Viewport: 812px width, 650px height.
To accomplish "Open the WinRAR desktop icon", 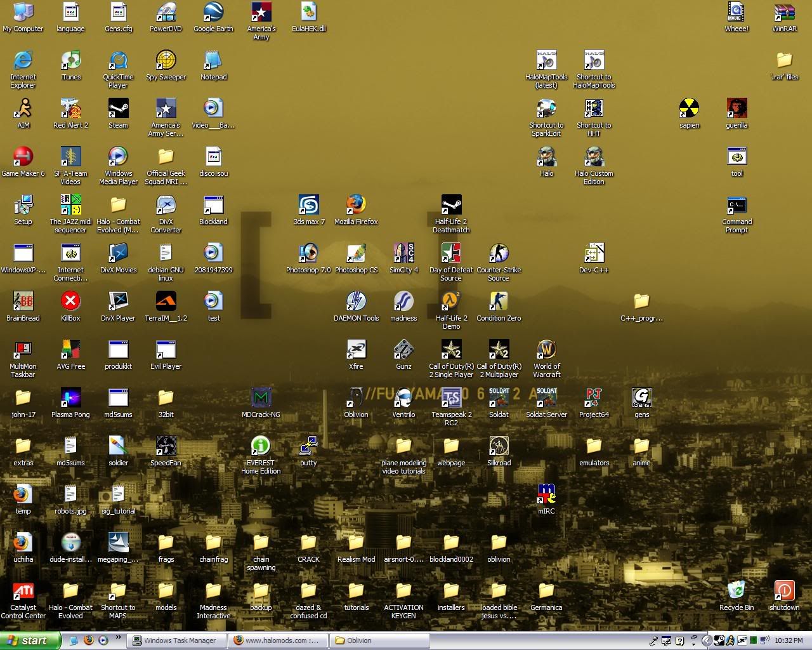I will (x=784, y=17).
